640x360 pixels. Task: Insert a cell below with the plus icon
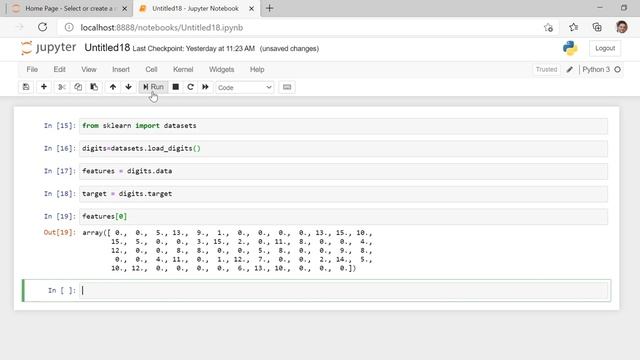click(x=44, y=87)
